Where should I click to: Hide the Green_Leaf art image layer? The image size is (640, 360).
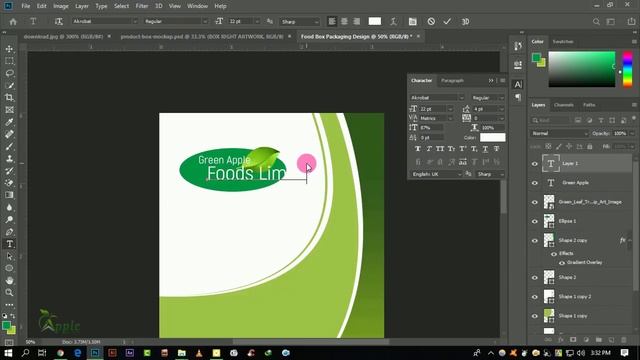[535, 202]
